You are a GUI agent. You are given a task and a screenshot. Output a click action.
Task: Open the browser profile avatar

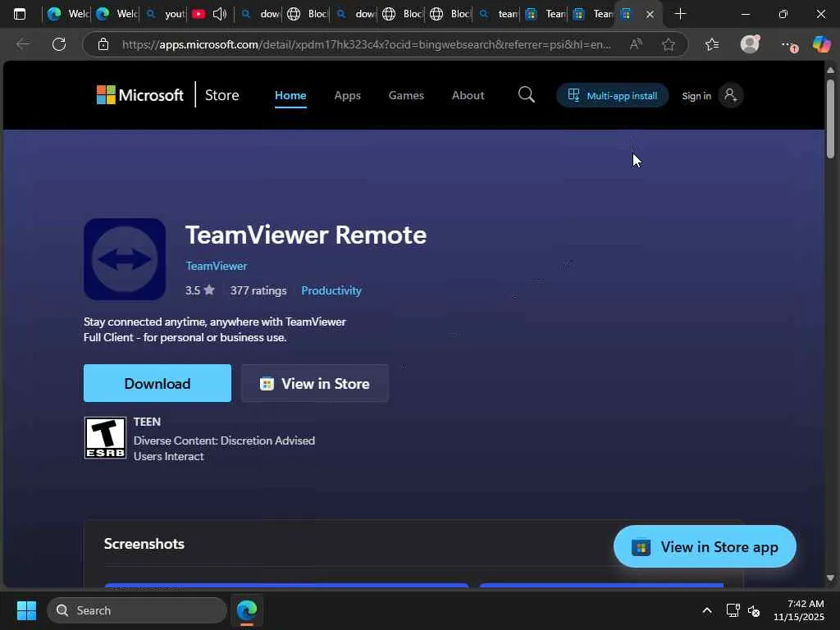pos(750,44)
